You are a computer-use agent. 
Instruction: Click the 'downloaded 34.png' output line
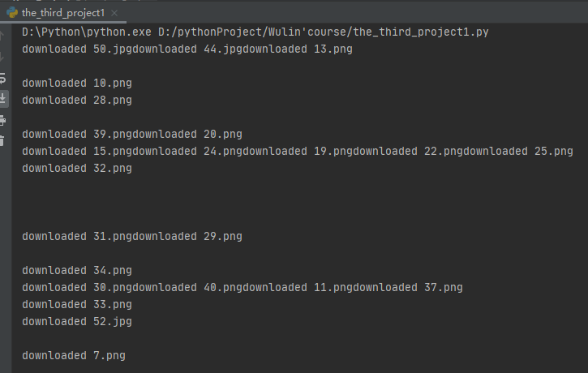point(77,271)
